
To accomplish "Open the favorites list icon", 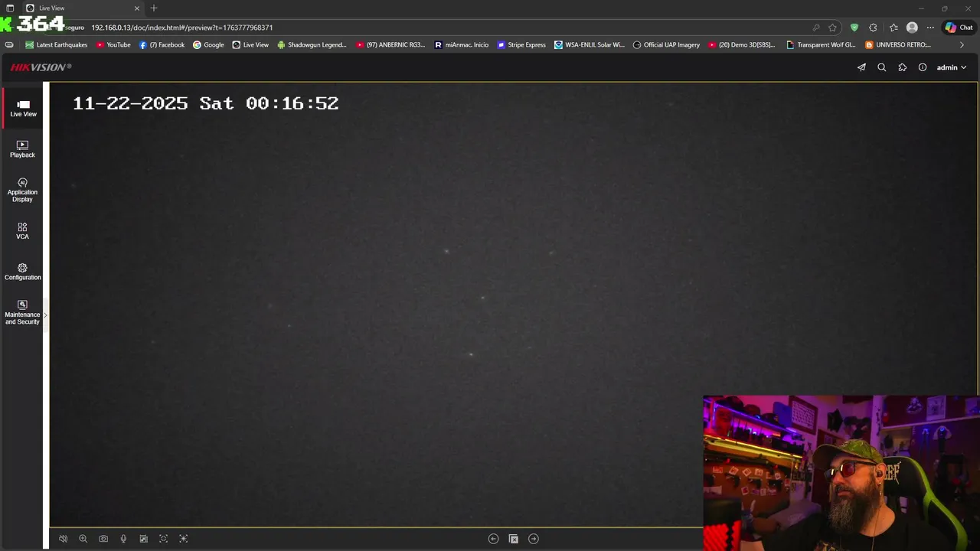I will click(x=893, y=28).
